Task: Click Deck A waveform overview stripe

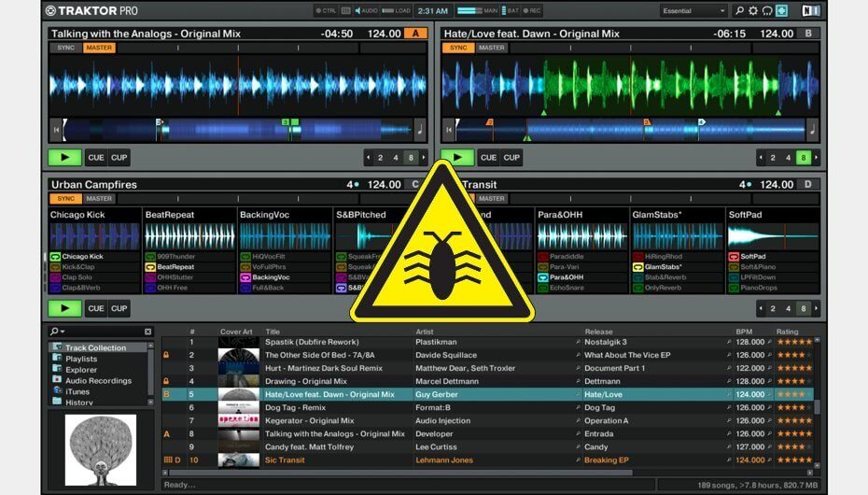Action: 238,130
